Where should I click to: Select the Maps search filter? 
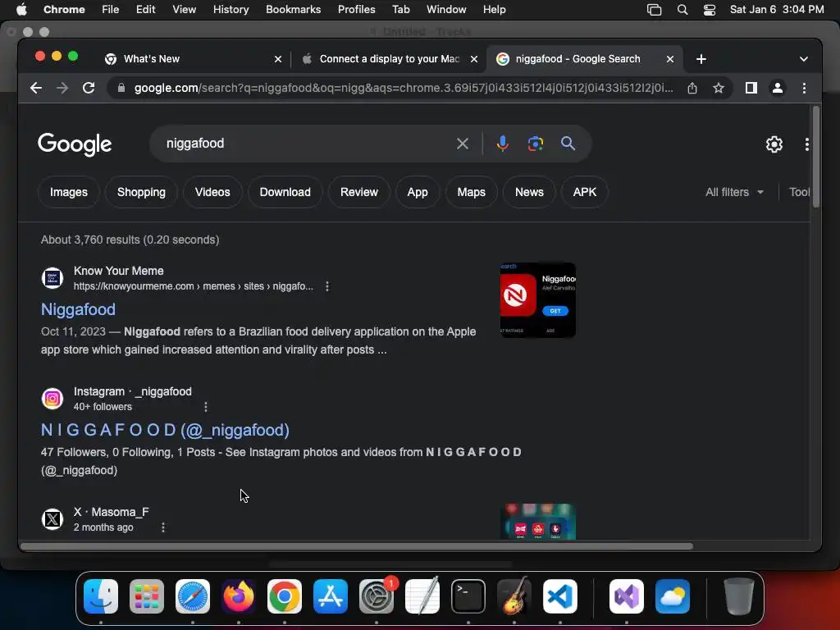(472, 192)
